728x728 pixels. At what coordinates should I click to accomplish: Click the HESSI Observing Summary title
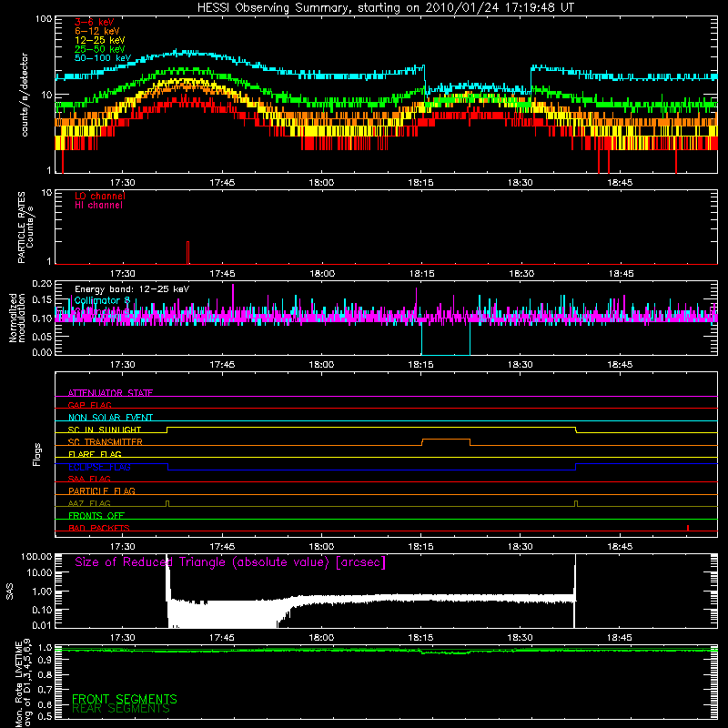point(386,8)
